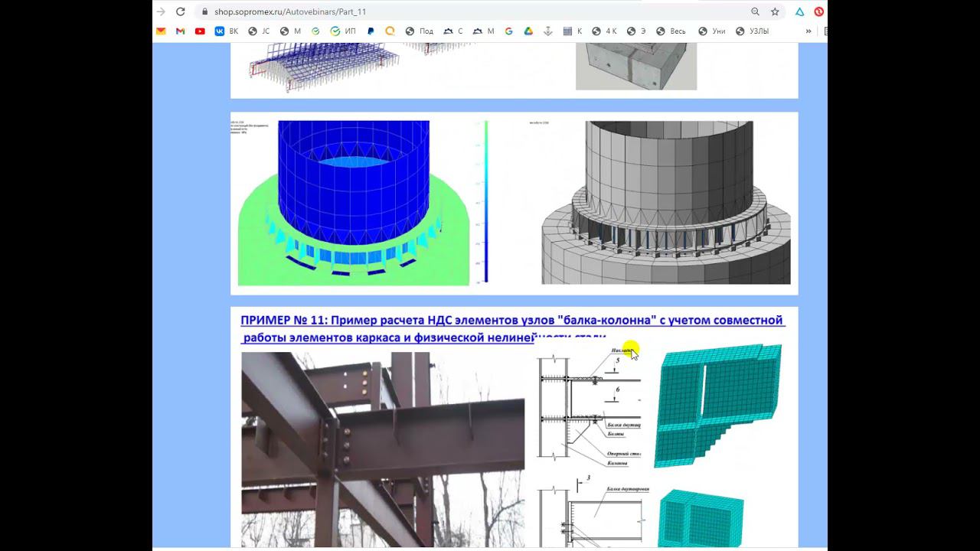Open the orange mail bookmark

coord(161,31)
